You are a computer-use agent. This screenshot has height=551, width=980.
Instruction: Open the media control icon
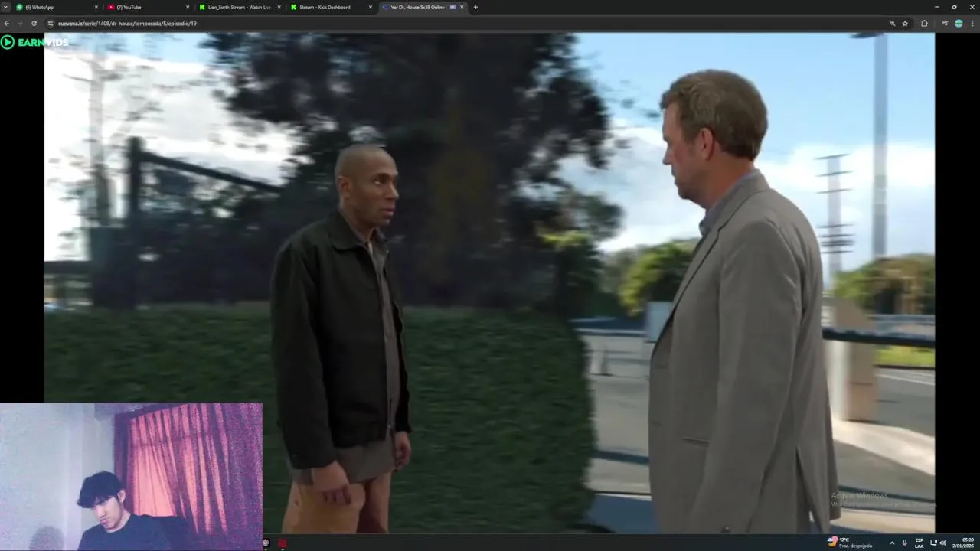[945, 24]
